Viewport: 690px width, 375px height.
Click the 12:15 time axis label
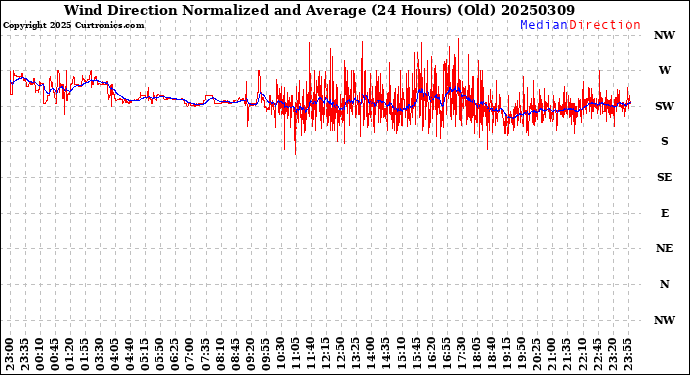(x=325, y=355)
